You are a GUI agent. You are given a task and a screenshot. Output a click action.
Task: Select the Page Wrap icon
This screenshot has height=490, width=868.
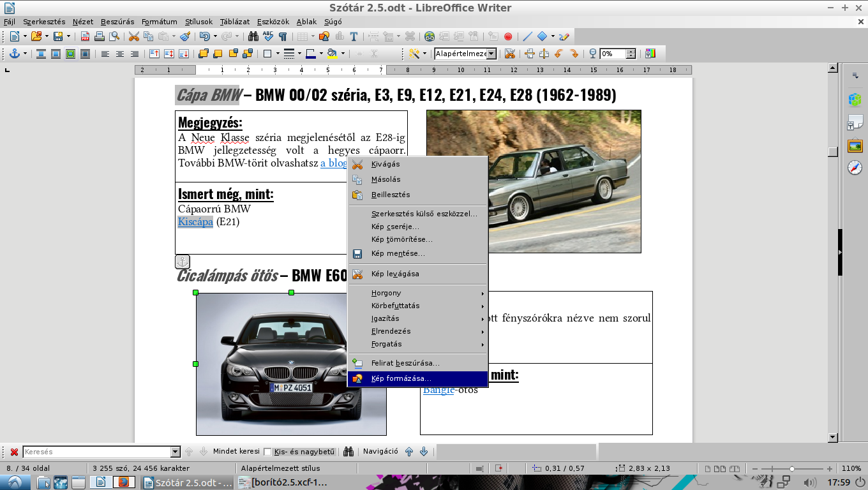(56, 54)
